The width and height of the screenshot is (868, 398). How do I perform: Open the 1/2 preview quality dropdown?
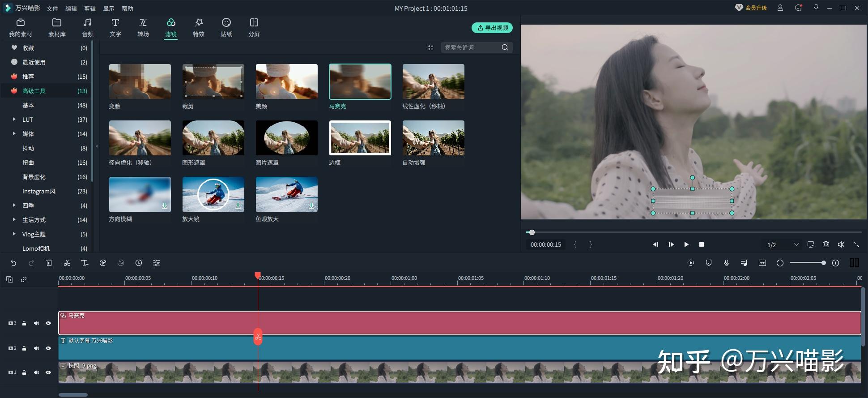pos(783,244)
